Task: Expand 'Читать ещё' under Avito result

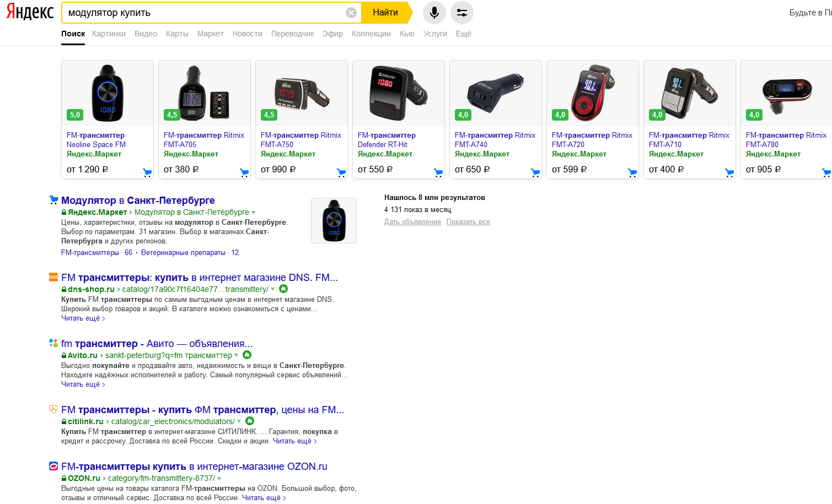Action: coord(83,384)
